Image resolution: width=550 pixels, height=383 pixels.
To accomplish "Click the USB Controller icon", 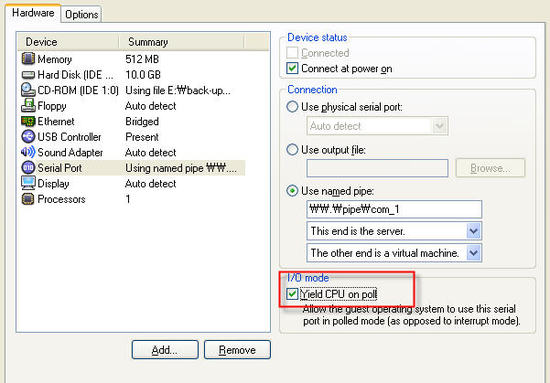I will tap(28, 136).
